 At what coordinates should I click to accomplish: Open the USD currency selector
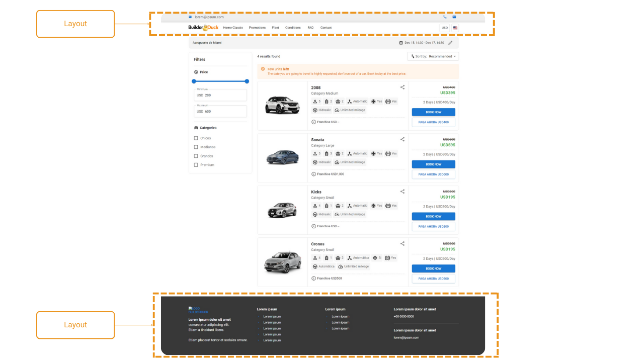(444, 28)
